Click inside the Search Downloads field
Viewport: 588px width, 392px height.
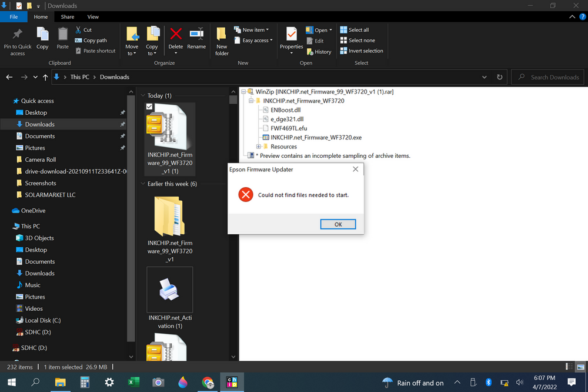point(547,77)
